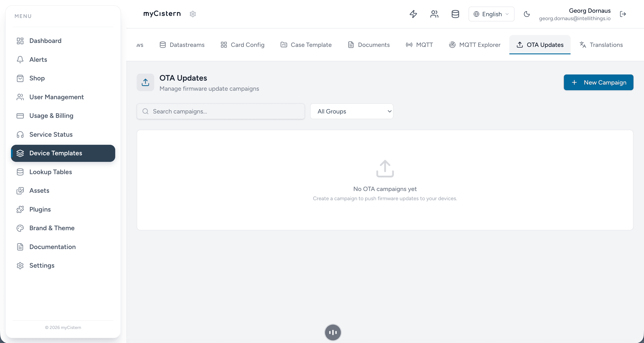Click the database icon in header
Image resolution: width=644 pixels, height=343 pixels.
pyautogui.click(x=455, y=14)
